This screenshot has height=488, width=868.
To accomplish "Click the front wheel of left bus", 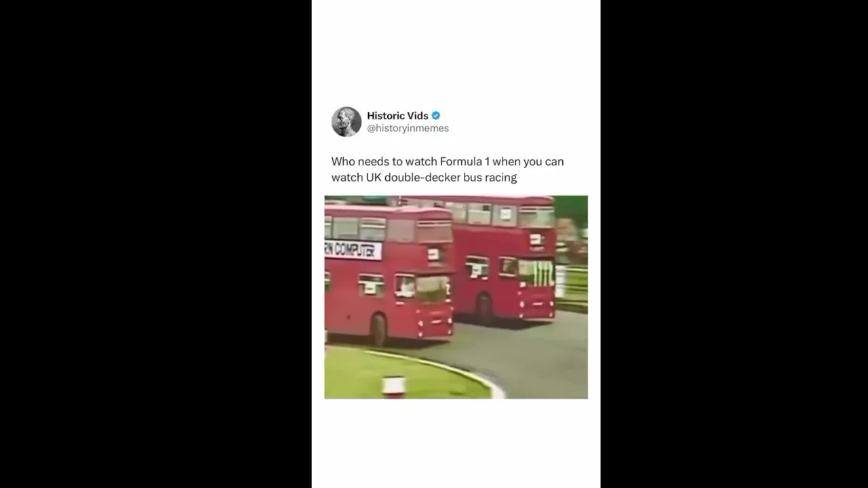I will 378,331.
